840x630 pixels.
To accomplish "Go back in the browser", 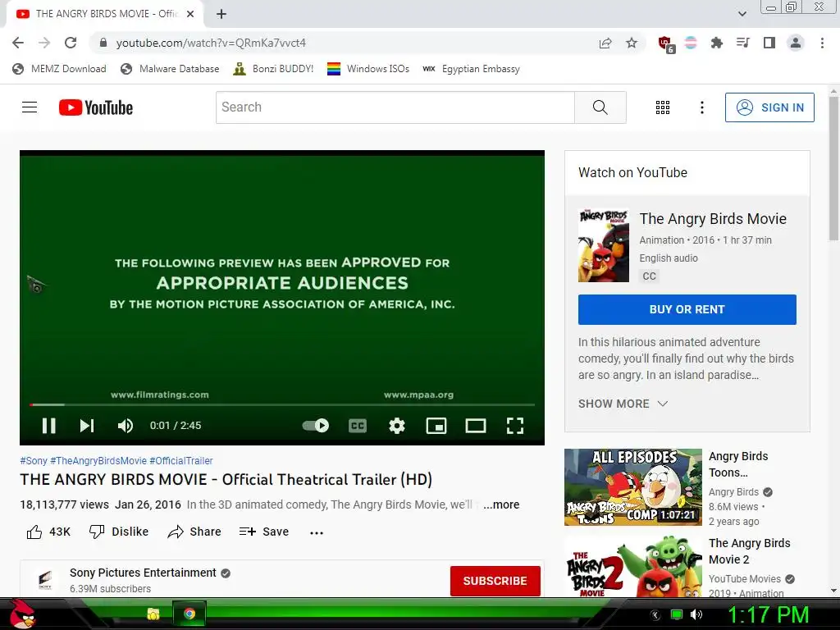I will [18, 43].
